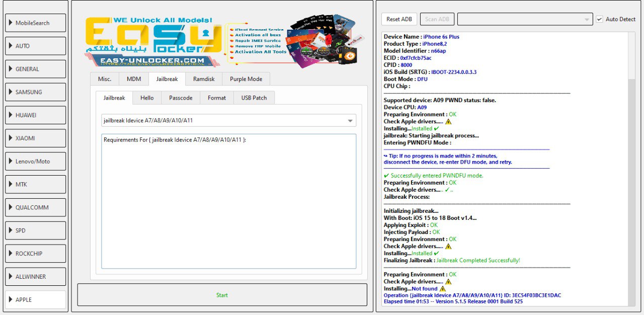Click the 'Installing...Not found' warning line

tap(415, 288)
